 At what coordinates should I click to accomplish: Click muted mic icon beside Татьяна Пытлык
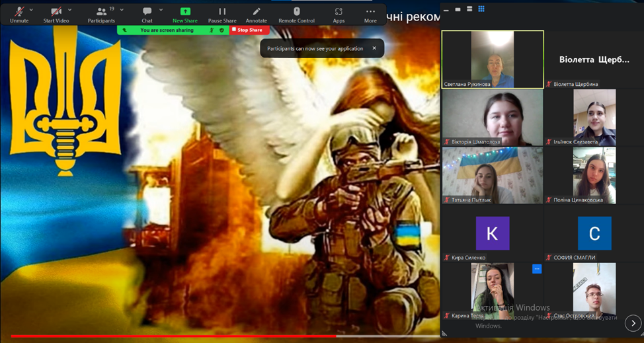447,200
